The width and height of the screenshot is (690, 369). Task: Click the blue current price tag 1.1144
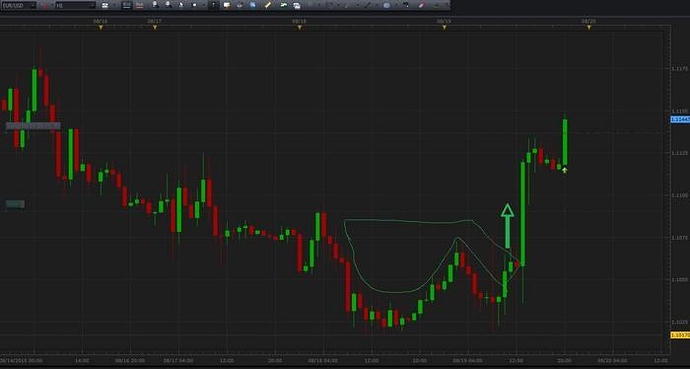click(x=680, y=120)
